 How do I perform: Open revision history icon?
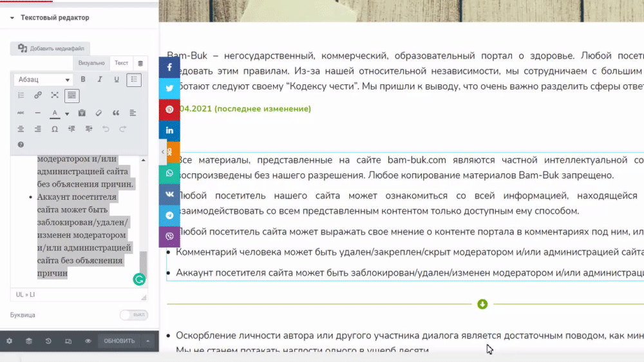point(48,341)
